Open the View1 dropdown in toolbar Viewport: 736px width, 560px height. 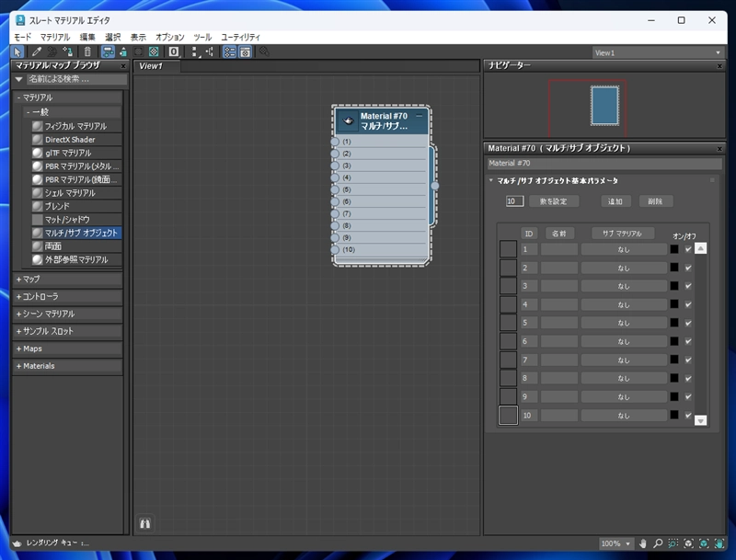[657, 53]
